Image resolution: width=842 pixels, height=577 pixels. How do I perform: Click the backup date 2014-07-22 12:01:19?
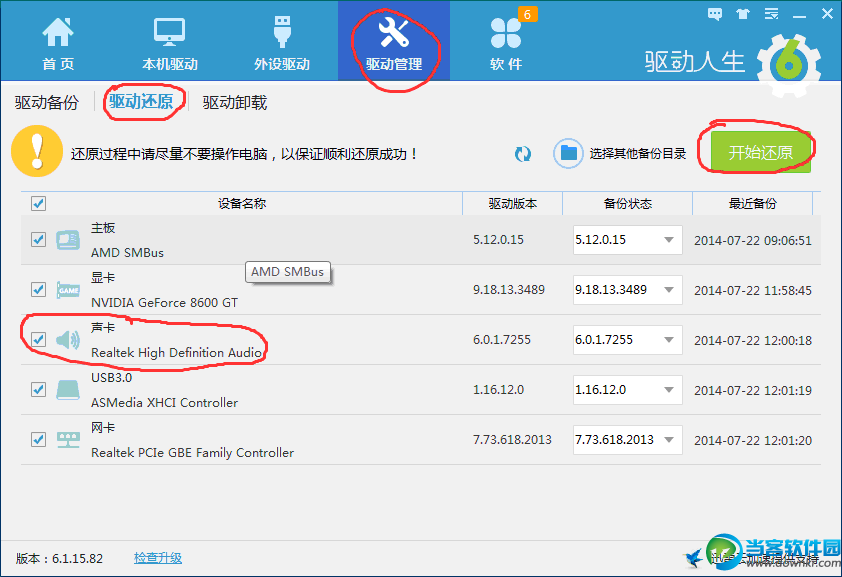coord(753,390)
